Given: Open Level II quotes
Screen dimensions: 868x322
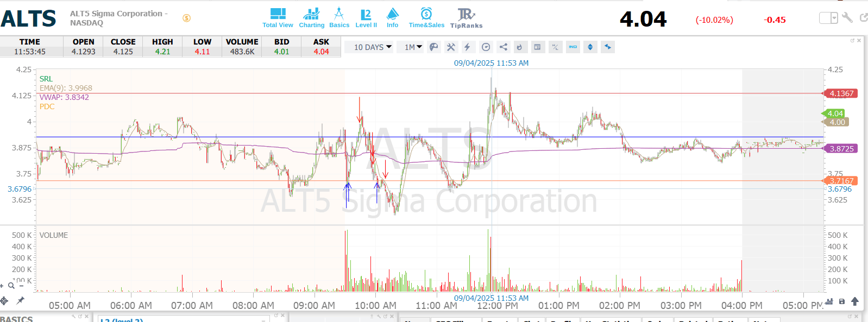Looking at the screenshot, I should tap(366, 18).
